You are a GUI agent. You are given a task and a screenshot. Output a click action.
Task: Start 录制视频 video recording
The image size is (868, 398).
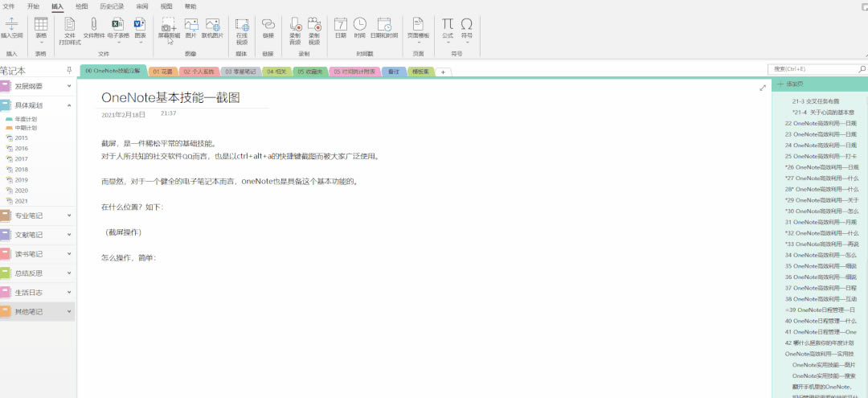pyautogui.click(x=314, y=24)
